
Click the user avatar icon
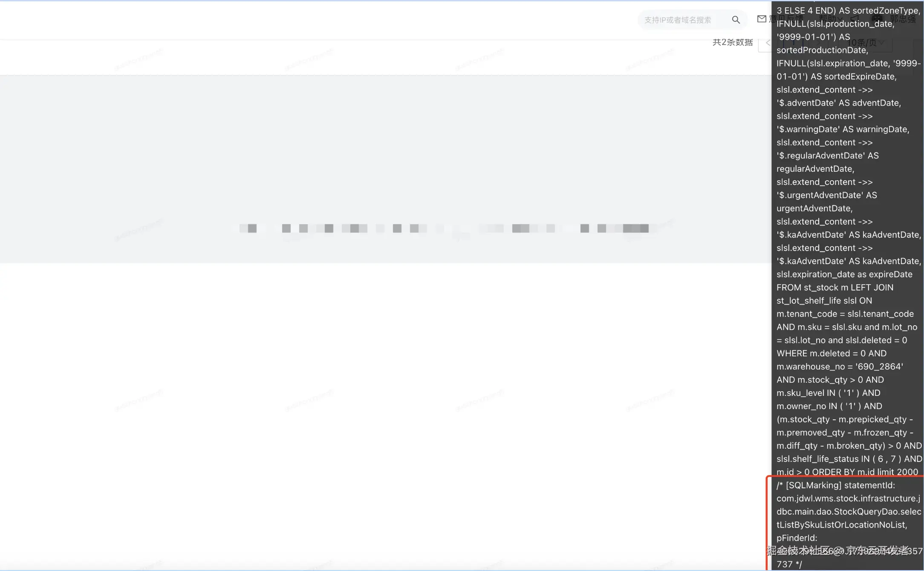pyautogui.click(x=877, y=19)
